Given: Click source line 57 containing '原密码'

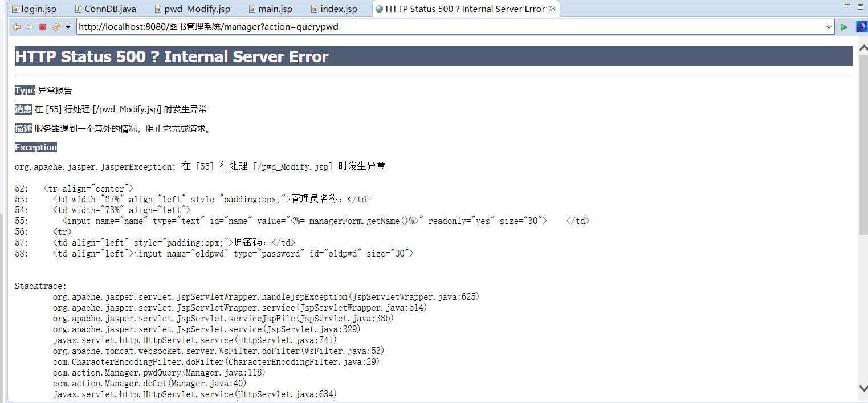Looking at the screenshot, I should (155, 242).
